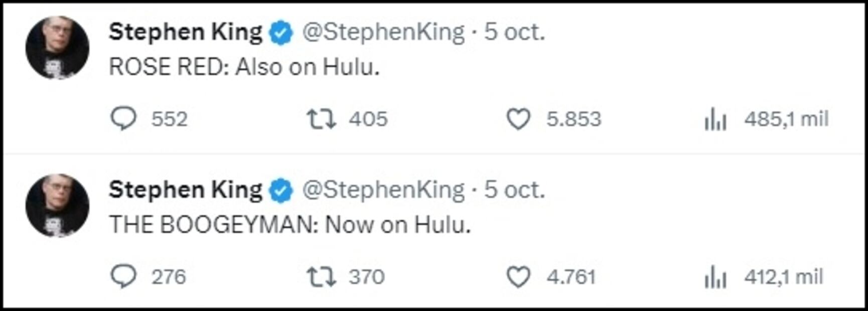Viewport: 868px width, 311px height.
Task: Click verified badge on ROSE RED tweet
Action: pyautogui.click(x=281, y=33)
